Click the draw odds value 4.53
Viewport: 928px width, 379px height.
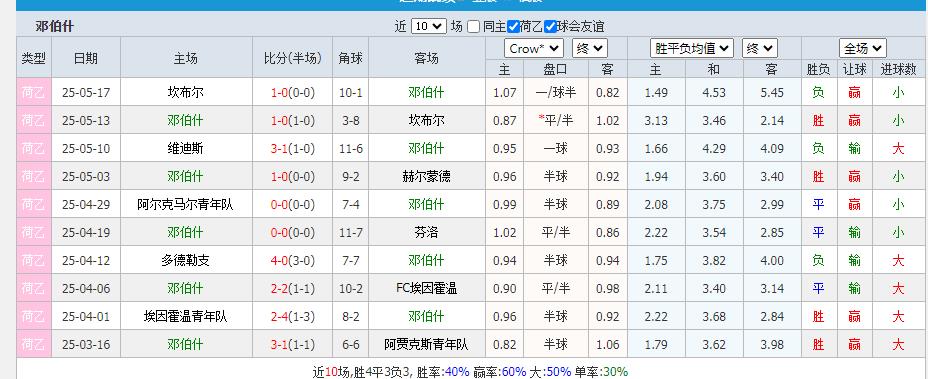(714, 92)
